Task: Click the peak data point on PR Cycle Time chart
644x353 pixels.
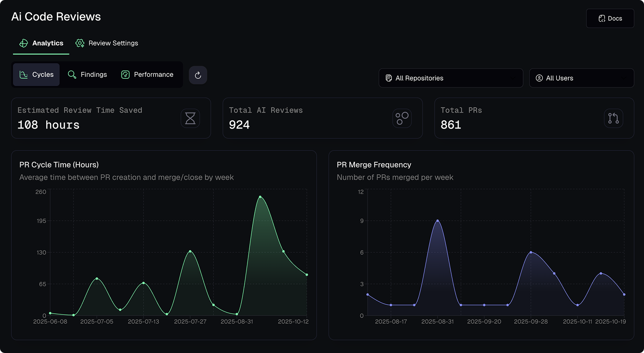Action: tap(260, 196)
